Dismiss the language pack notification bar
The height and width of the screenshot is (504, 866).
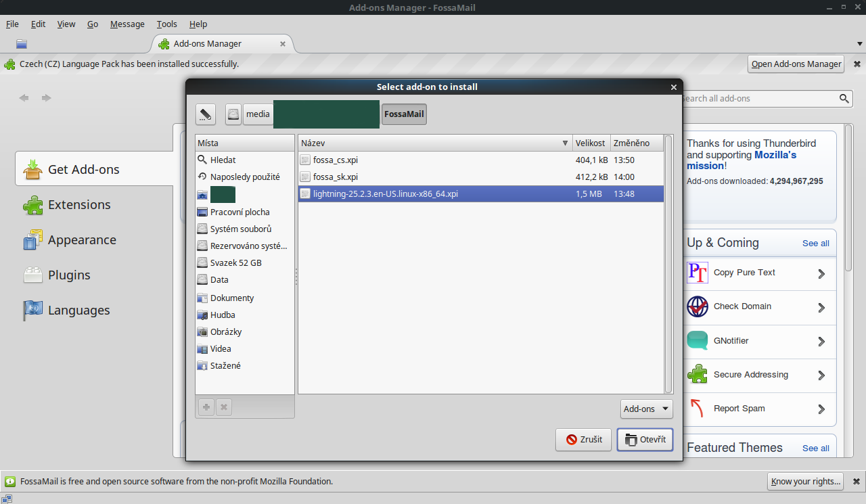pyautogui.click(x=857, y=64)
